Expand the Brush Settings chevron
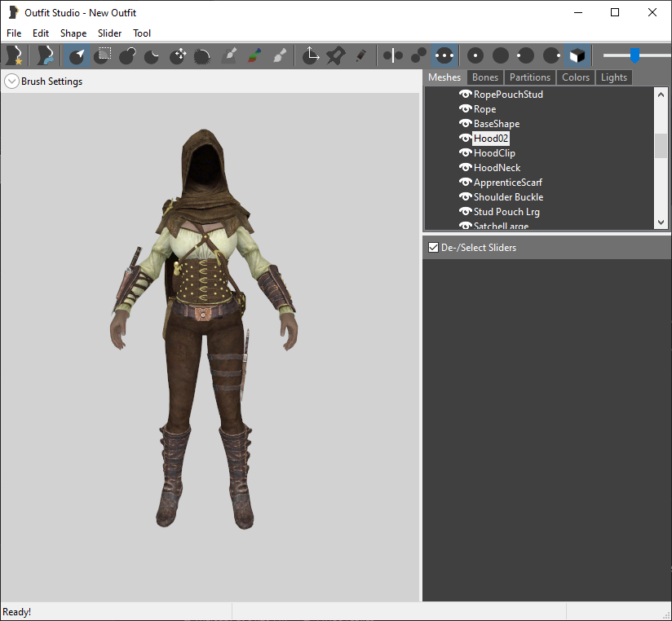 pos(11,81)
